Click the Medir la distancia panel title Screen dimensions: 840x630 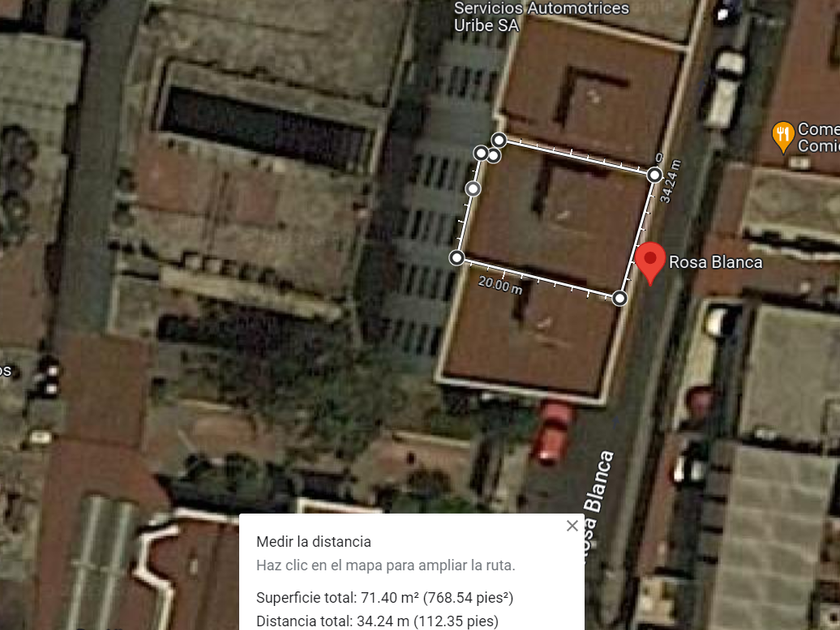click(313, 542)
